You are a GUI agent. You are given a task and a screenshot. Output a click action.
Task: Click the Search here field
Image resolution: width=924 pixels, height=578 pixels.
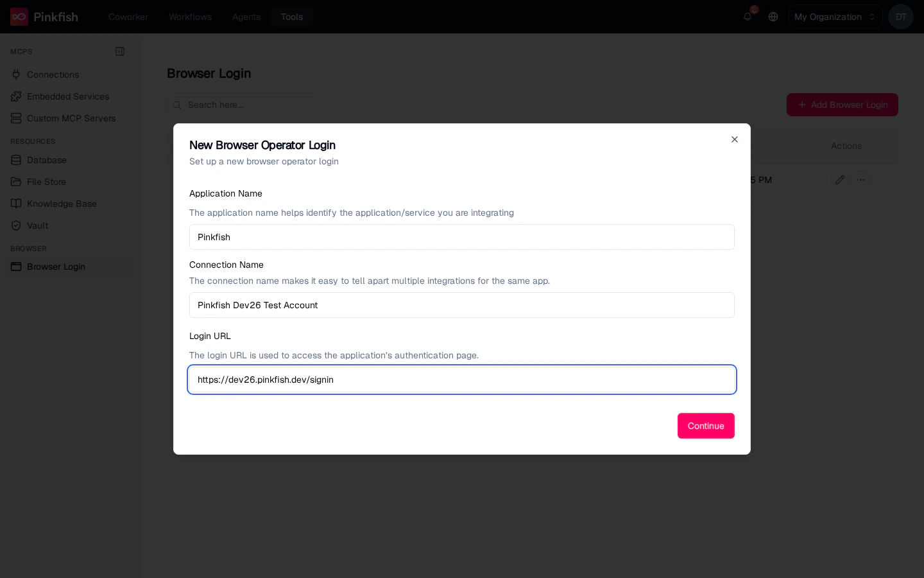[x=242, y=105]
